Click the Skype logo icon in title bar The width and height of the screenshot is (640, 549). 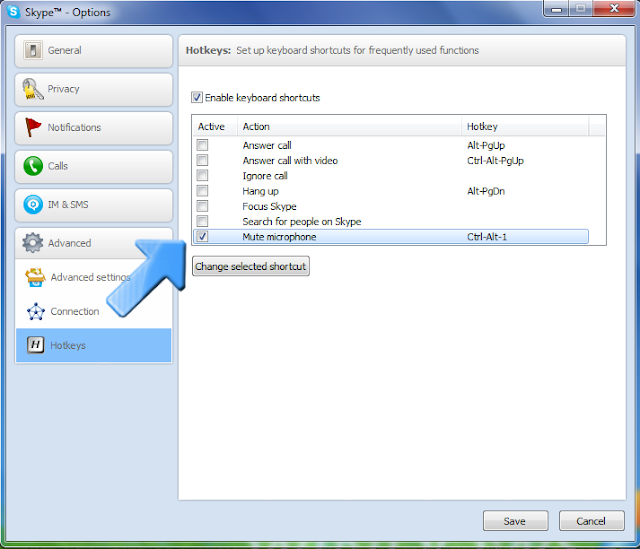(x=13, y=11)
